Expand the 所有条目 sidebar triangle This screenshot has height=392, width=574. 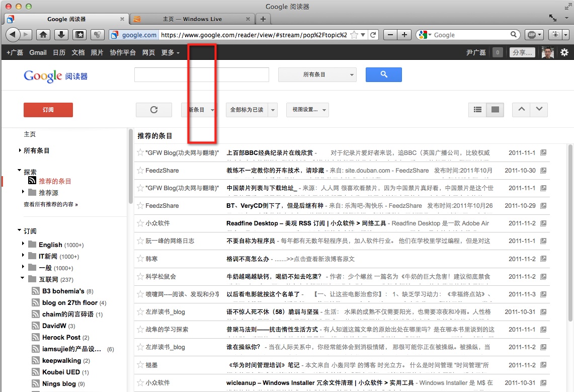(20, 150)
